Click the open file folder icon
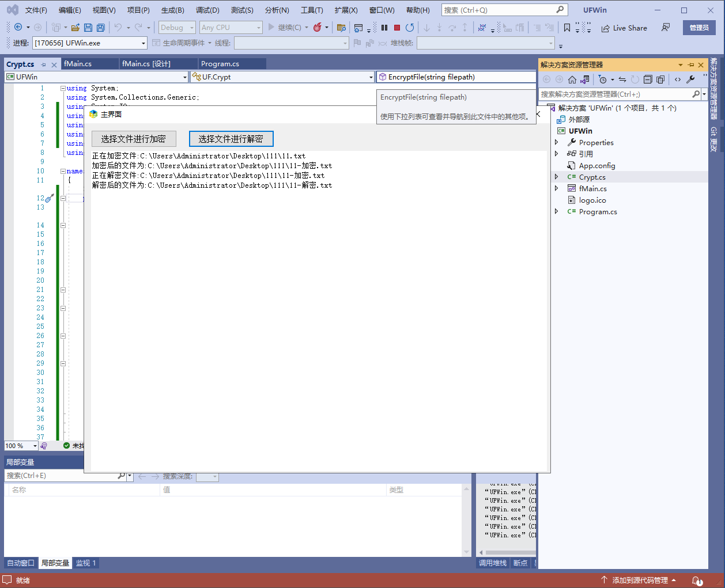 (x=75, y=27)
